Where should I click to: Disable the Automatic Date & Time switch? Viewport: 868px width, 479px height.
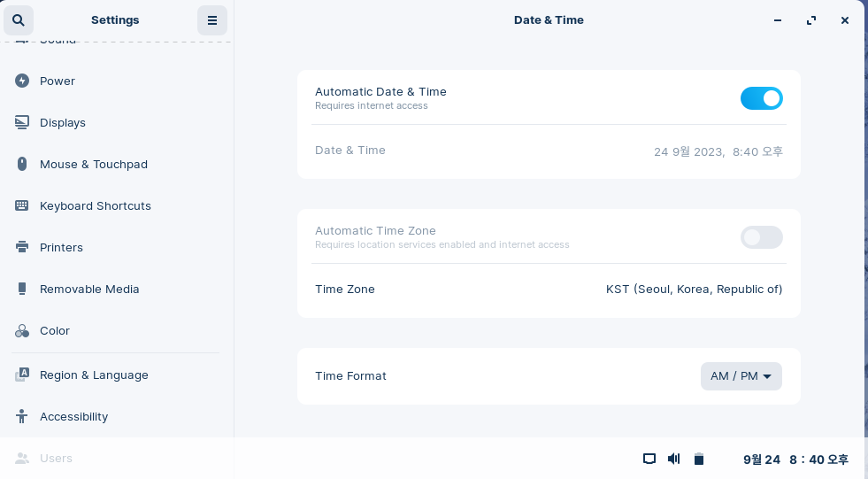tap(761, 98)
